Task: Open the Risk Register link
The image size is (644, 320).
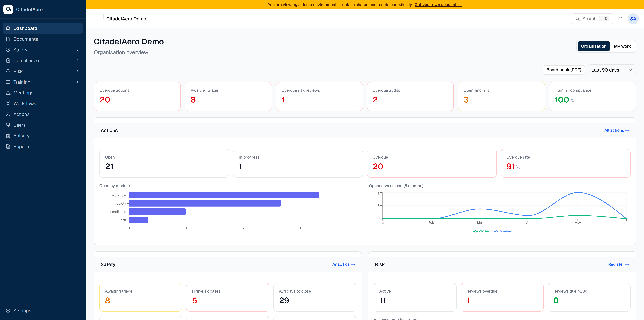Action: (619, 264)
